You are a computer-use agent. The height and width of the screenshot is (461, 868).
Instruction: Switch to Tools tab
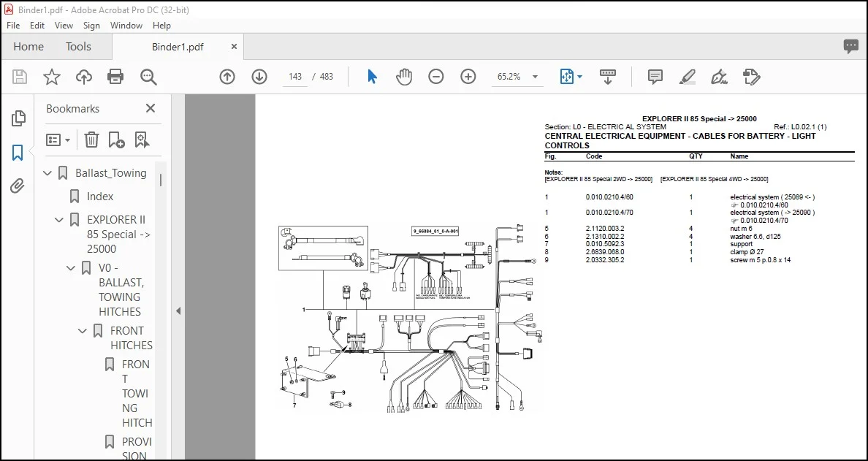[x=79, y=47]
